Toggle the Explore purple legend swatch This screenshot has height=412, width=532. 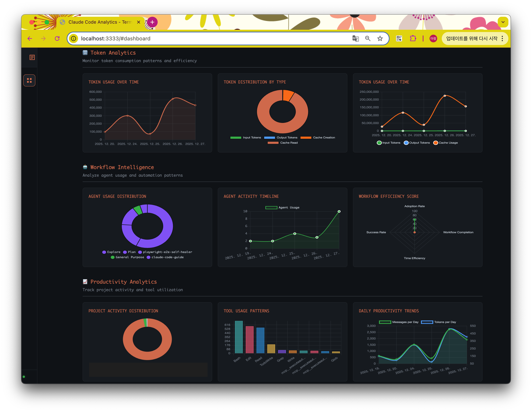click(x=104, y=252)
